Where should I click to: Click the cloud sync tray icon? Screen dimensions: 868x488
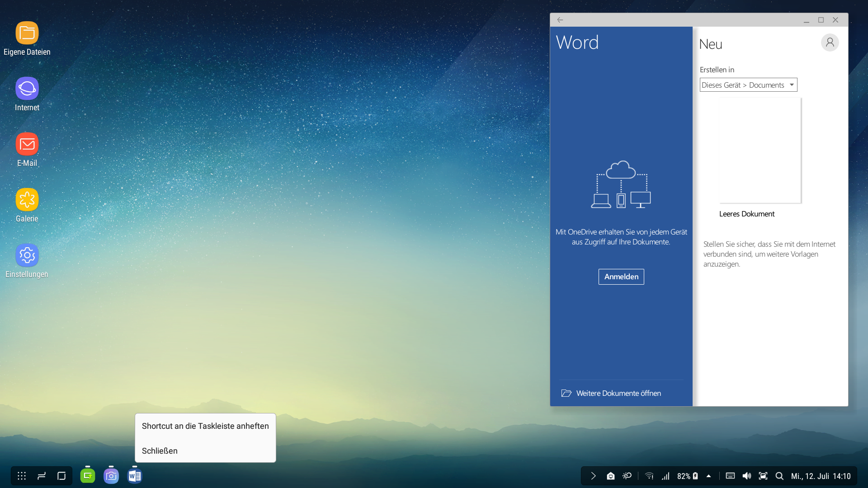point(627,476)
